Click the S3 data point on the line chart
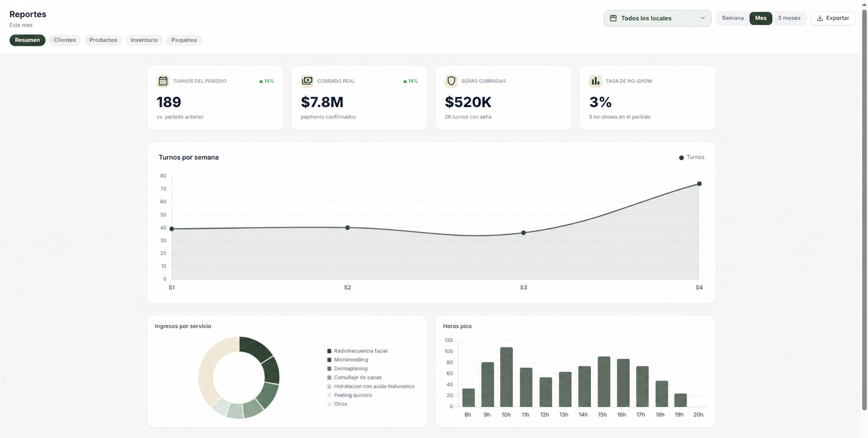 523,233
